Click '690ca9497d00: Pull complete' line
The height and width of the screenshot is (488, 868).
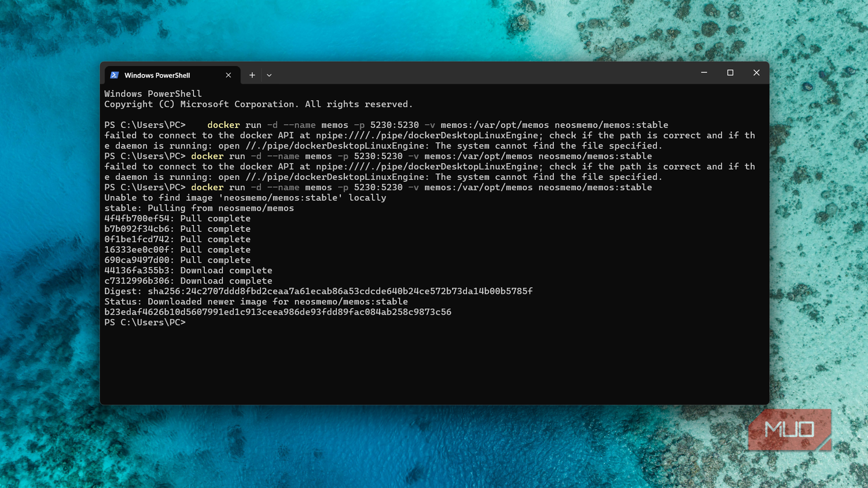178,260
